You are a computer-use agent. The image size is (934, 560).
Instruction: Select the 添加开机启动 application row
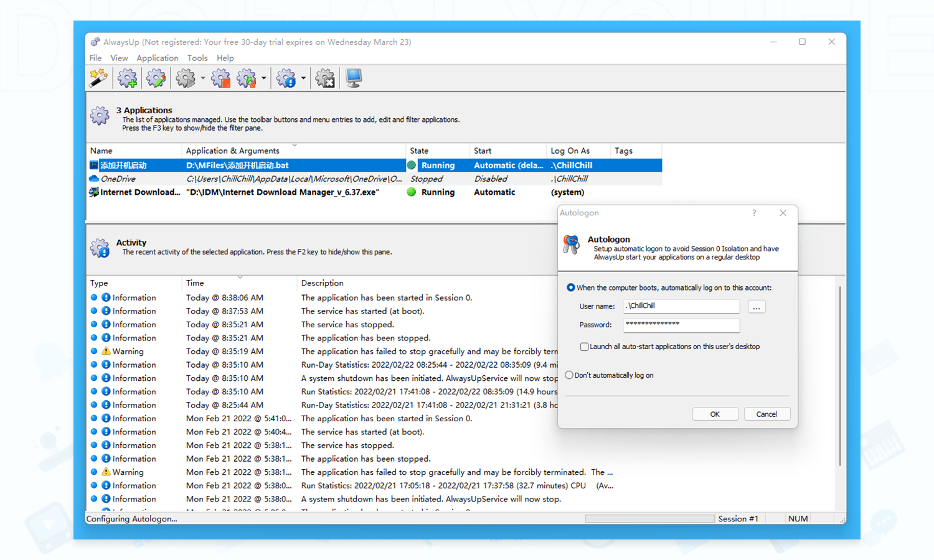click(374, 166)
